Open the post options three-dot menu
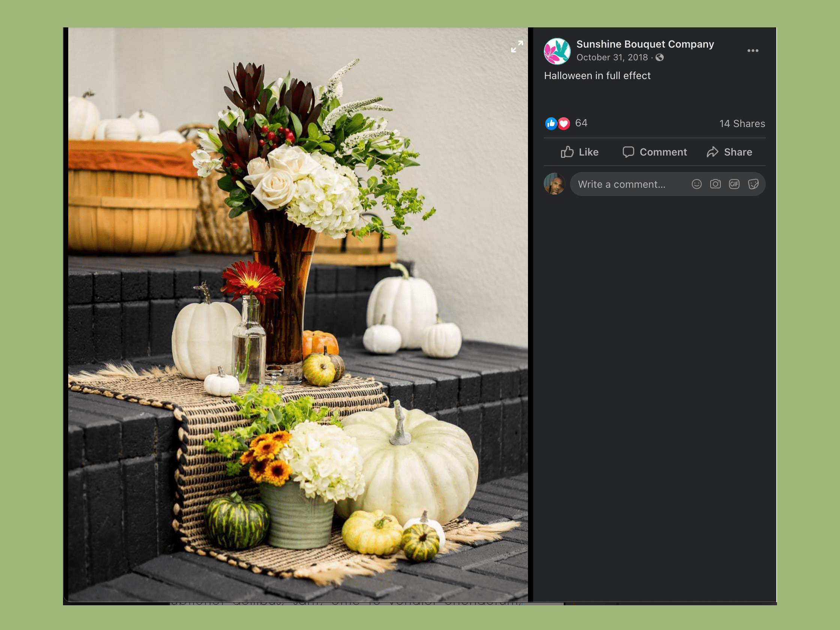This screenshot has width=840, height=630. click(x=752, y=51)
